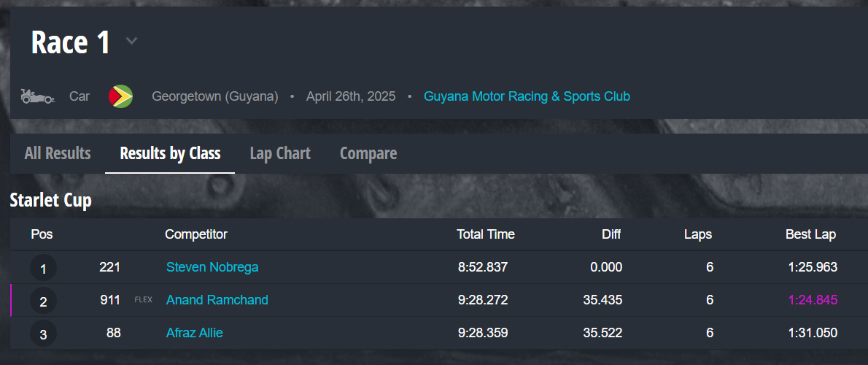Screen dimensions: 868x365
Task: Click the race car icon
Action: pos(36,96)
